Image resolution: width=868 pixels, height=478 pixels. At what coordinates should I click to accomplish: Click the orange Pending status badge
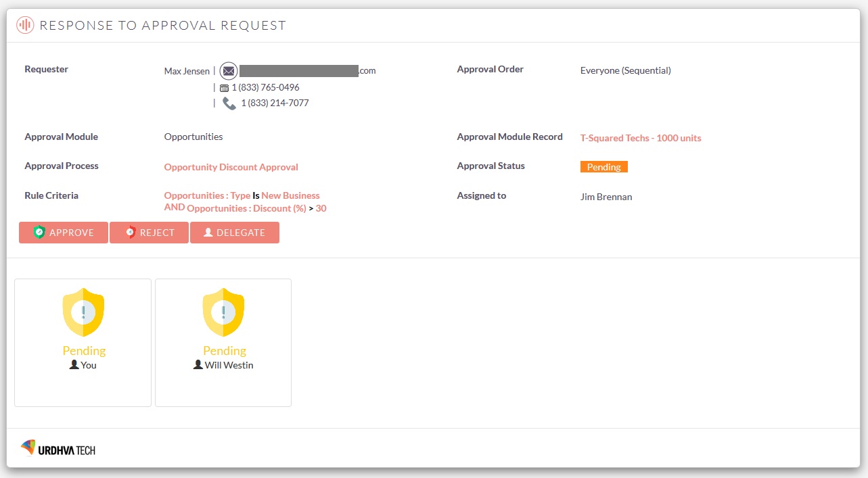click(x=604, y=167)
